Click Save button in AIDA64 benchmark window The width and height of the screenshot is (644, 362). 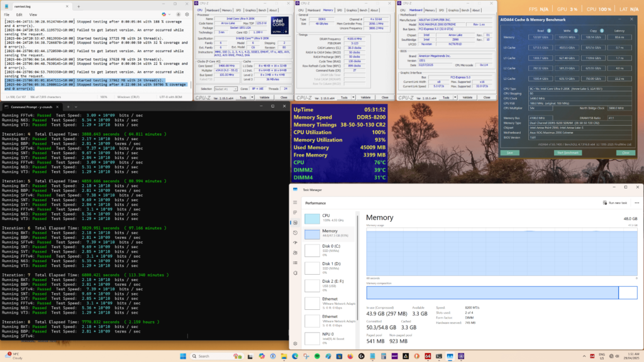coord(509,153)
